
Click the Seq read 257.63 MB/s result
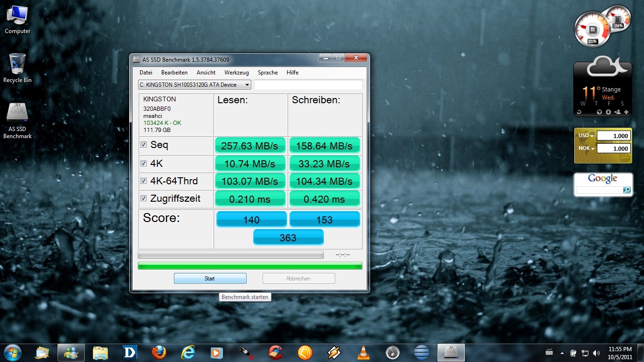[250, 145]
